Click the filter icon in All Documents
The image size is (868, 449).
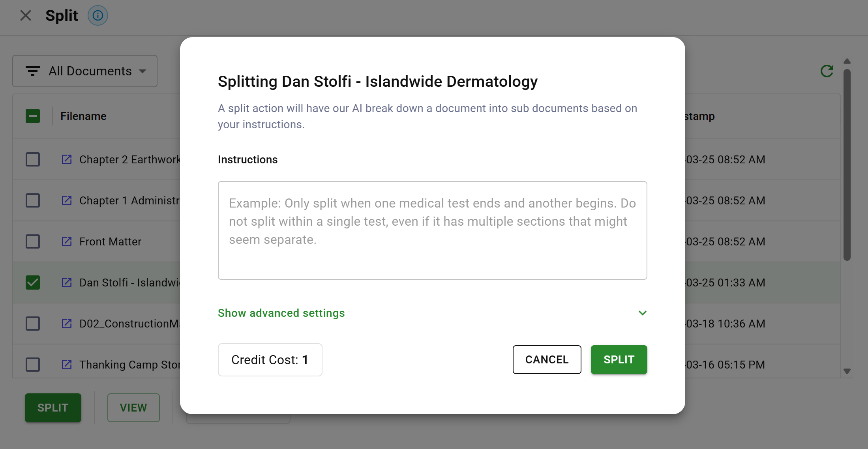pyautogui.click(x=33, y=71)
